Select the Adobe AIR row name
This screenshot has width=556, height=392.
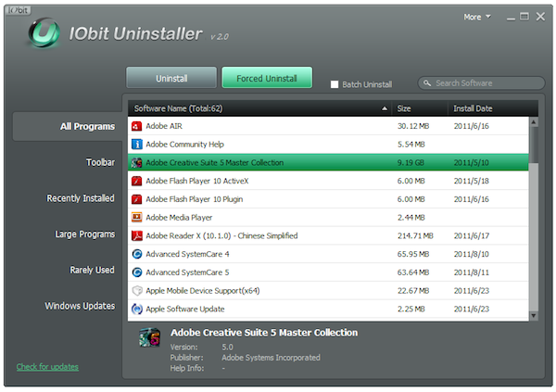point(164,126)
